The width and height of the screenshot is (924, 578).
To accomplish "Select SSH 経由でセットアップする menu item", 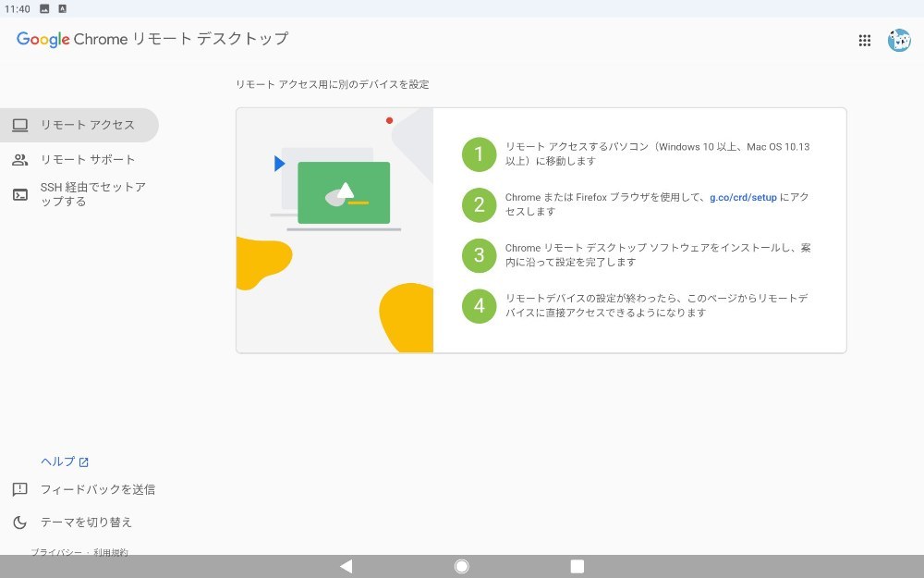I will pyautogui.click(x=79, y=194).
